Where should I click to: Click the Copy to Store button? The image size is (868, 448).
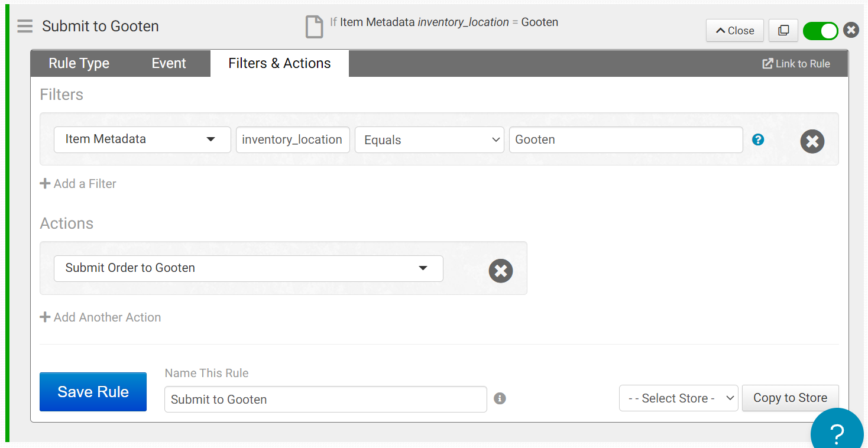(790, 398)
